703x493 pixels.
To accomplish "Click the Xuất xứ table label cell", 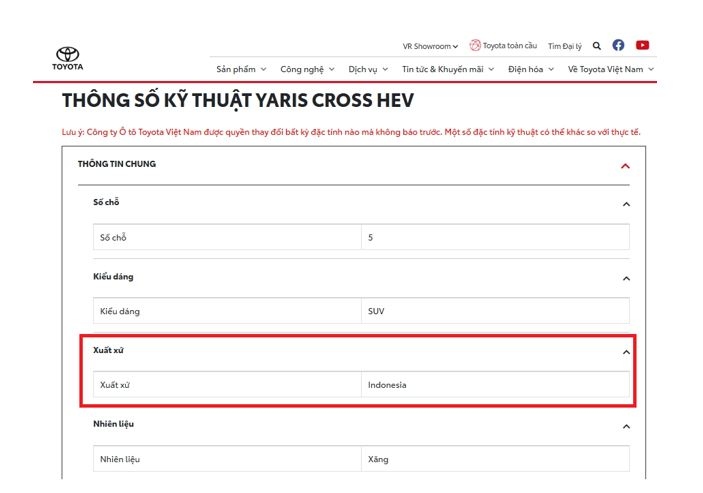I will point(227,385).
